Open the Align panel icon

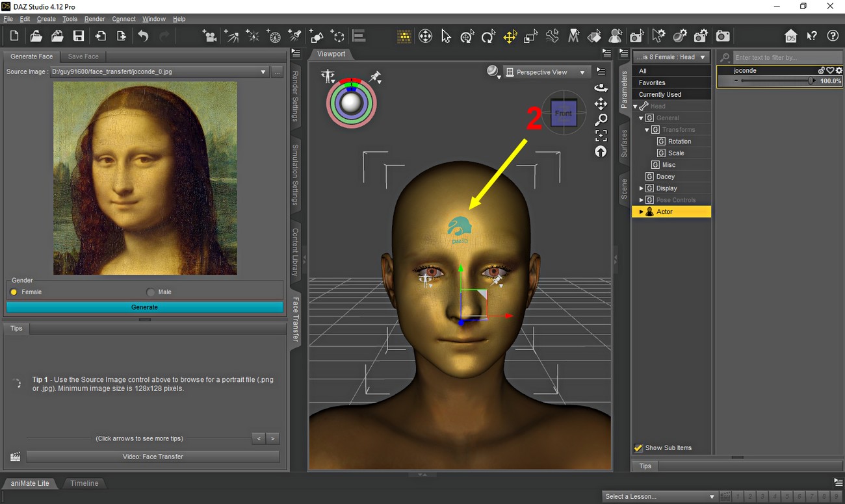359,36
